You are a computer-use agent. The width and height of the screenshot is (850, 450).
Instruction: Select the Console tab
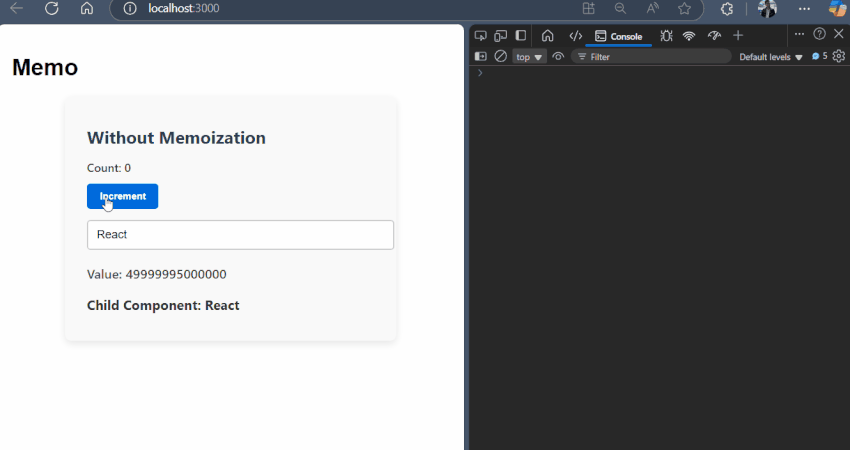pyautogui.click(x=619, y=36)
